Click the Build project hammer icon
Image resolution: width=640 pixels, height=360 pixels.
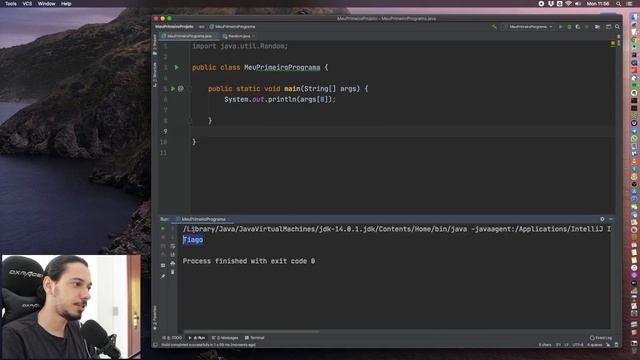494,27
